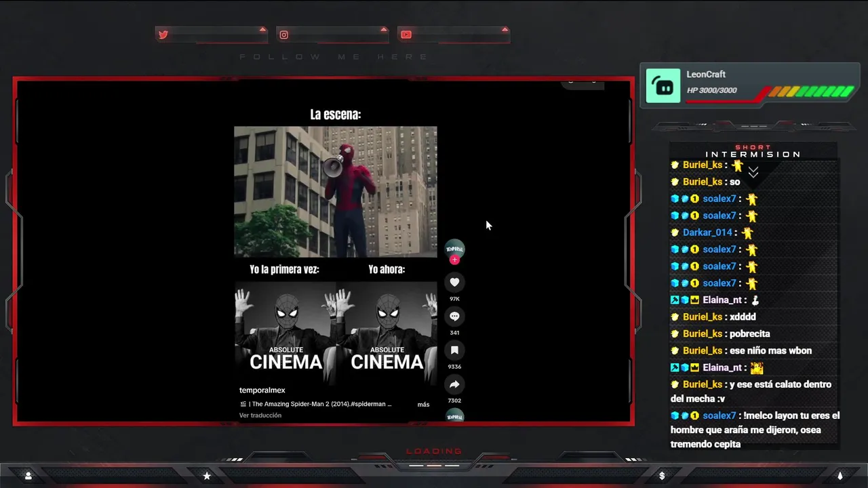Share the TikTok video with arrow icon
Viewport: 868px width, 488px height.
coord(454,384)
